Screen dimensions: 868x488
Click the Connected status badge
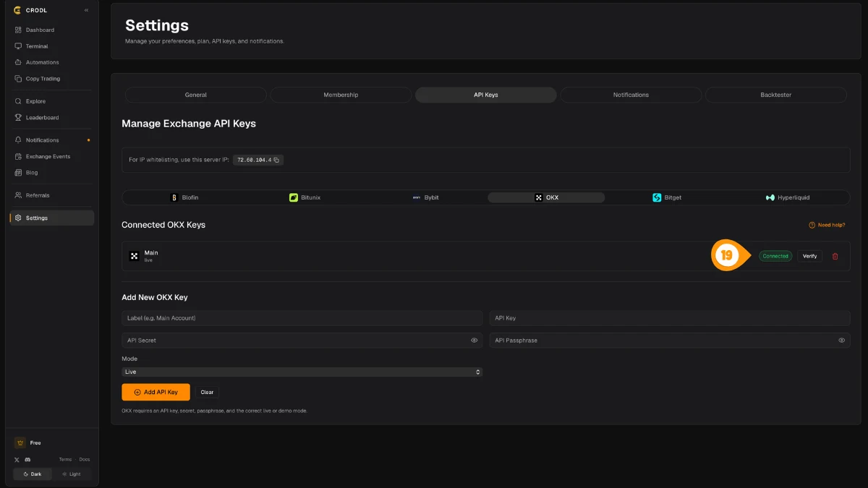[x=775, y=256]
